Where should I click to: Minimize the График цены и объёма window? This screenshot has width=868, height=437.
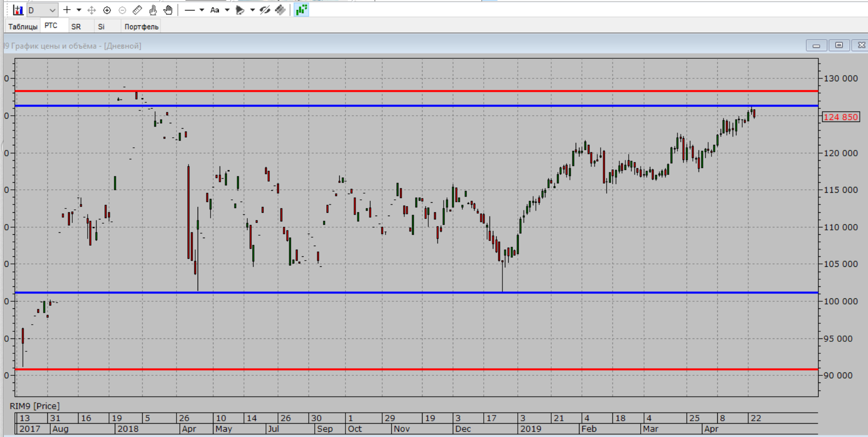tap(816, 45)
